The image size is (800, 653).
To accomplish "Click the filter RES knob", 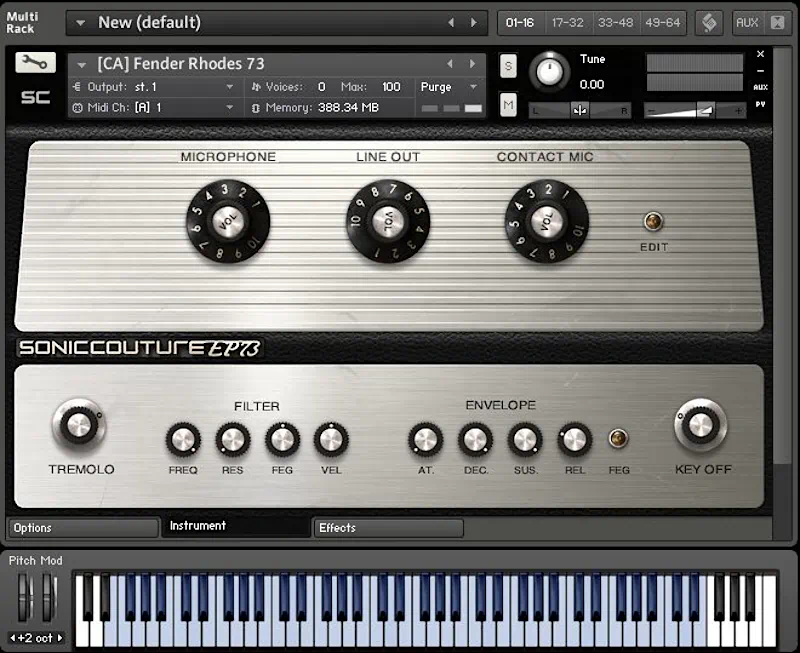I will coord(233,439).
